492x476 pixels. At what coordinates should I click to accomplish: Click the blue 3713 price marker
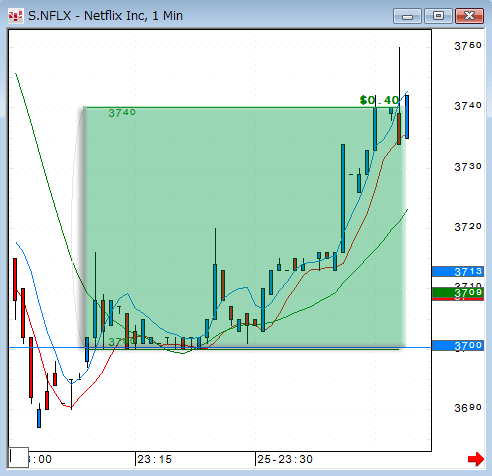coord(458,272)
